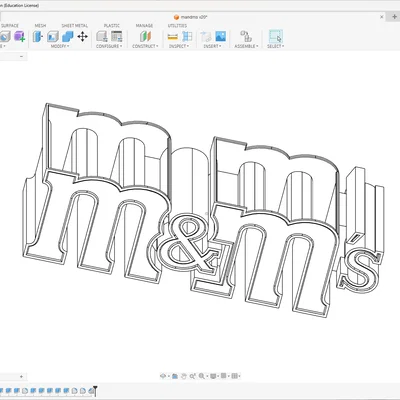Open Display Settings monitor icon
The image size is (400, 400).
tap(213, 376)
